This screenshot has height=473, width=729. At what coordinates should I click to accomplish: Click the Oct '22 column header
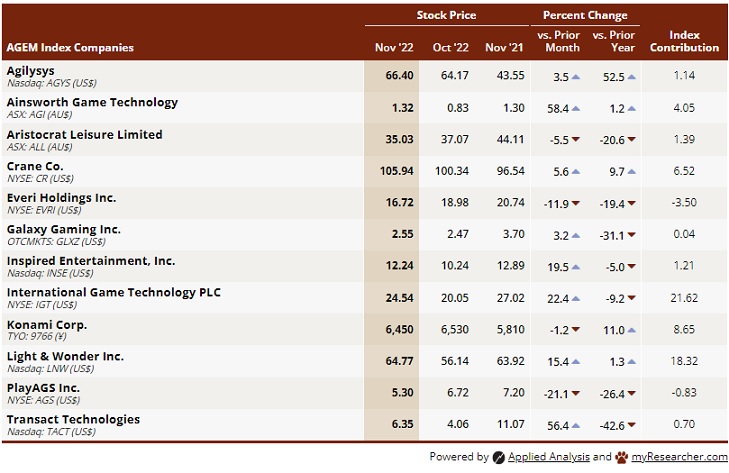(x=451, y=47)
